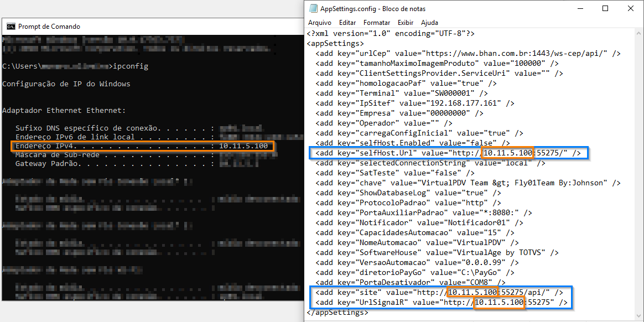Click the 'PortaAuxiliarPadrao' line

pos(423,213)
